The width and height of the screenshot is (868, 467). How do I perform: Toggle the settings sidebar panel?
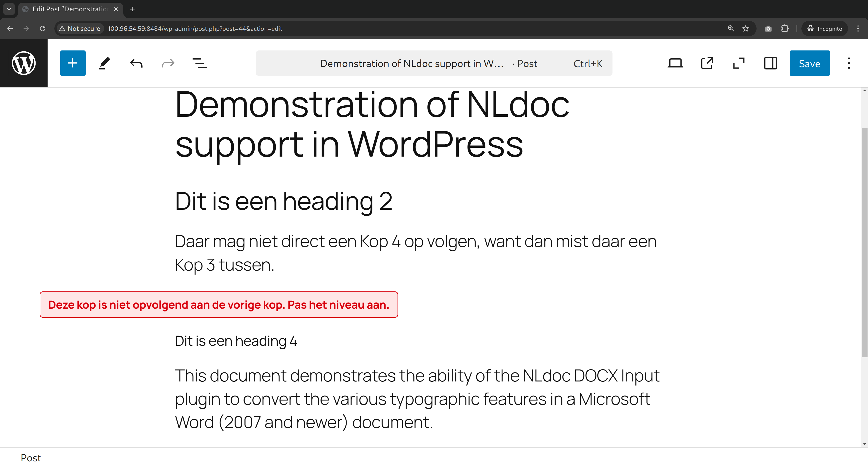pos(770,63)
